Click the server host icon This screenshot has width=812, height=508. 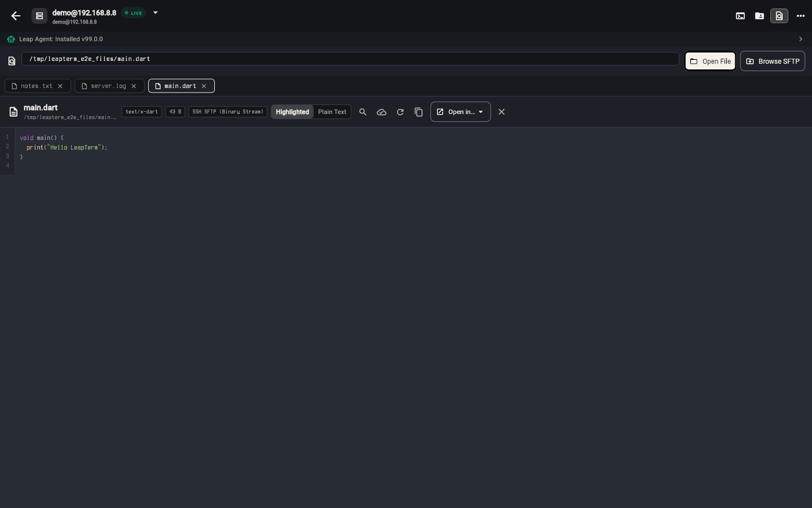click(39, 16)
